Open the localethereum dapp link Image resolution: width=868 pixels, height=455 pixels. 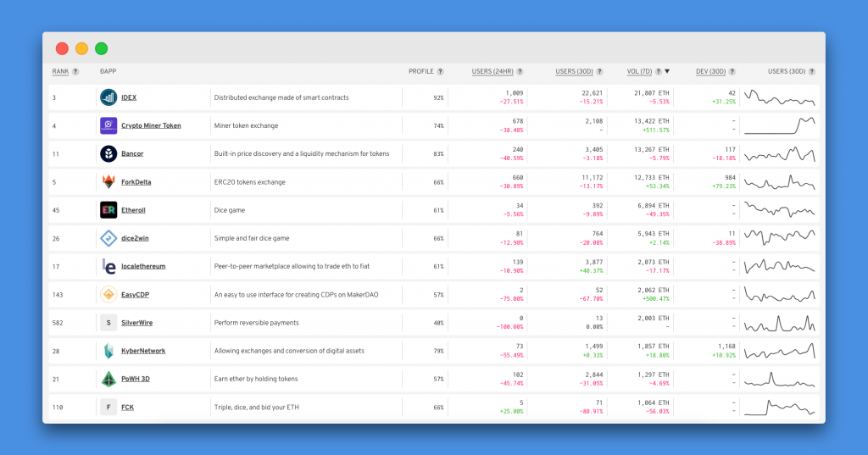[x=143, y=266]
